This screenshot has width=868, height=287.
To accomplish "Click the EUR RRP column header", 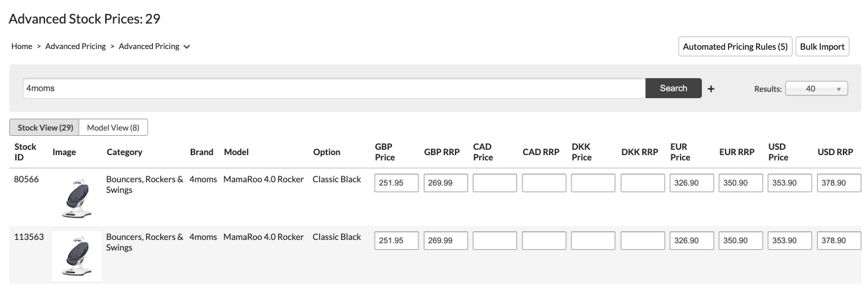I will 737,152.
